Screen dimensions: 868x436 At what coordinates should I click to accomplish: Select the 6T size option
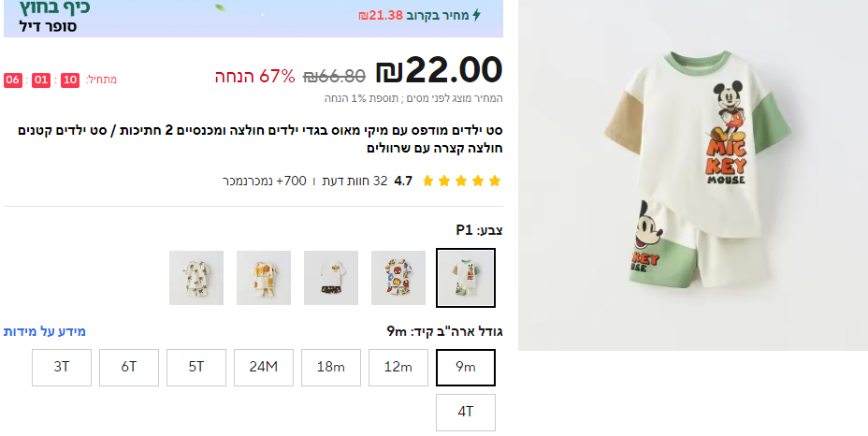pos(128,368)
